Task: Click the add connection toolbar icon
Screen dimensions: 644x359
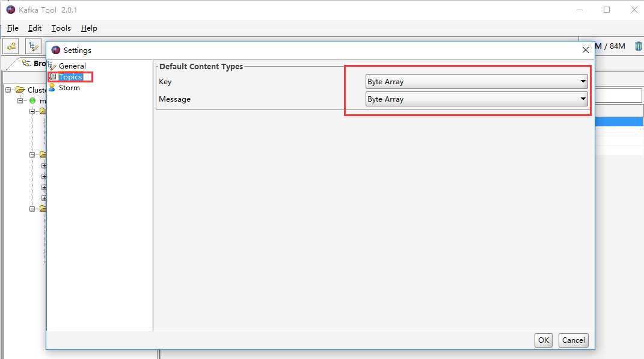Action: 11,46
